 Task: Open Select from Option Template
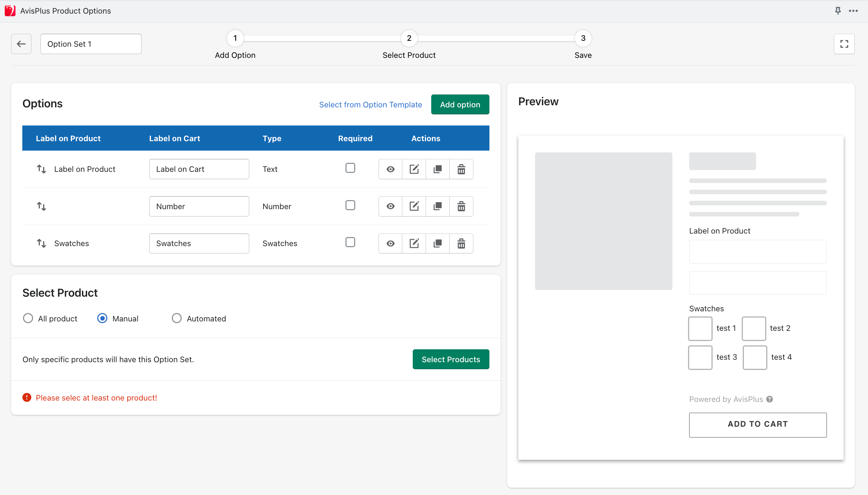[x=370, y=105]
